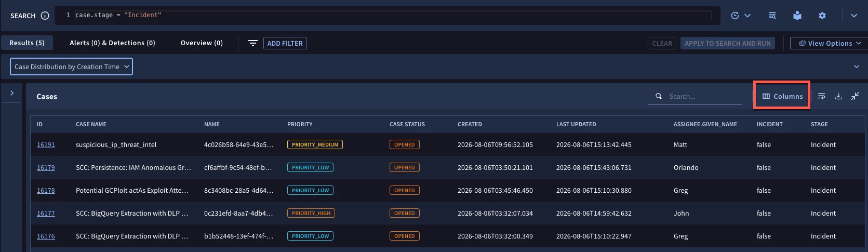This screenshot has width=868, height=252.
Task: Click the CLEAR button
Action: click(x=662, y=43)
